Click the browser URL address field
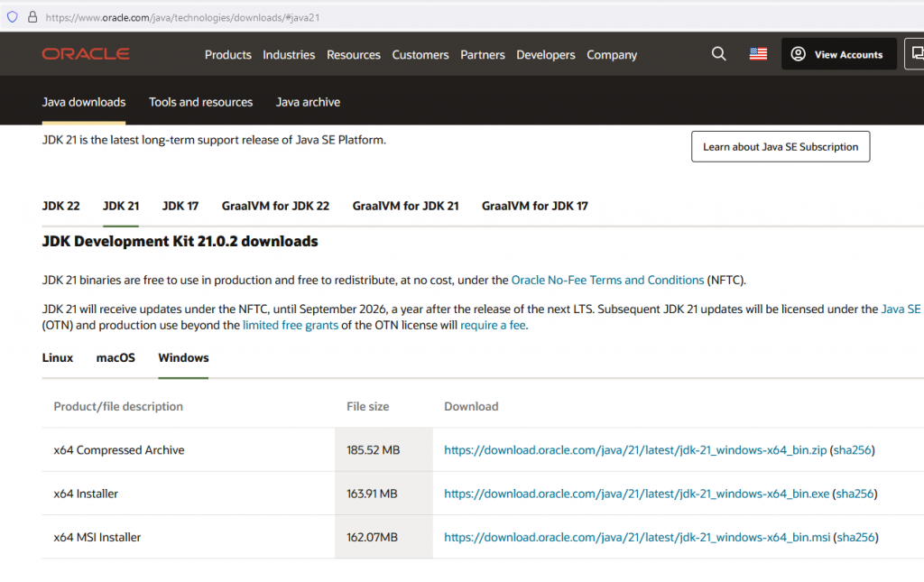Viewport: 924px width, 582px height. (x=361, y=17)
